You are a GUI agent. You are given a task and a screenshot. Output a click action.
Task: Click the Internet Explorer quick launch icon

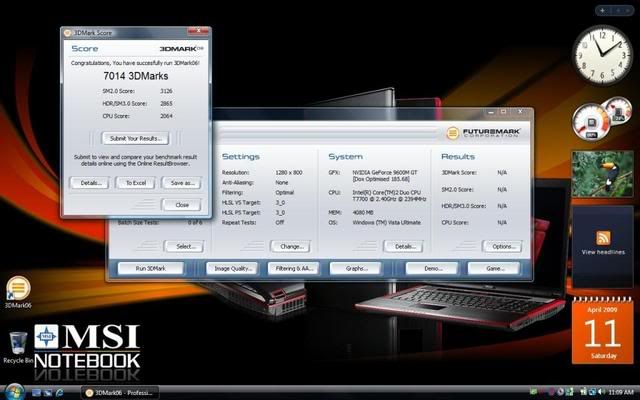click(60, 393)
